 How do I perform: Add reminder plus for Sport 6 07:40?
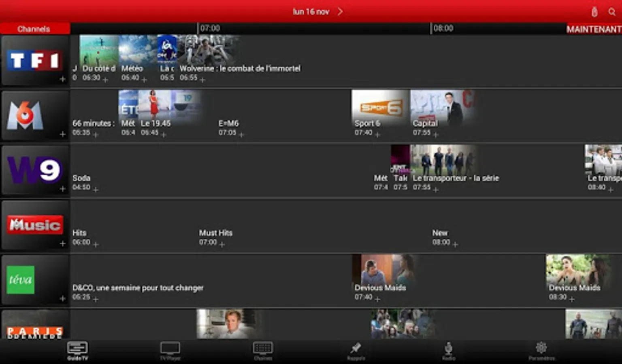(x=377, y=135)
